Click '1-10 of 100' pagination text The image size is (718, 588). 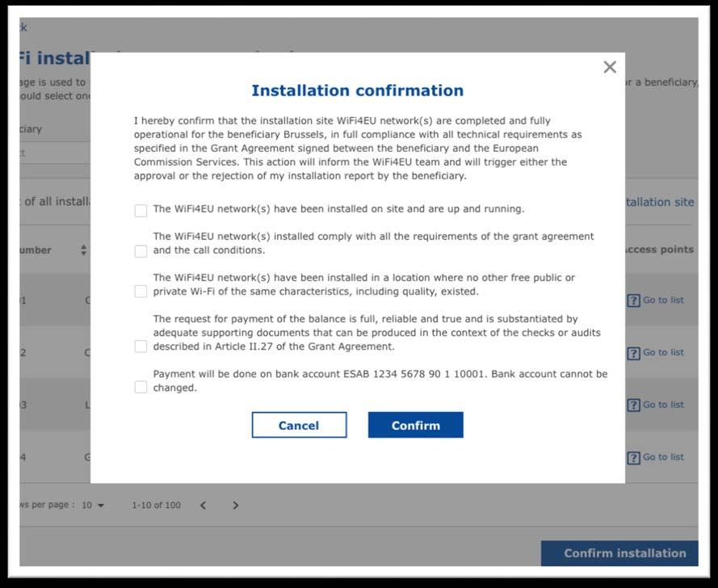pos(156,505)
